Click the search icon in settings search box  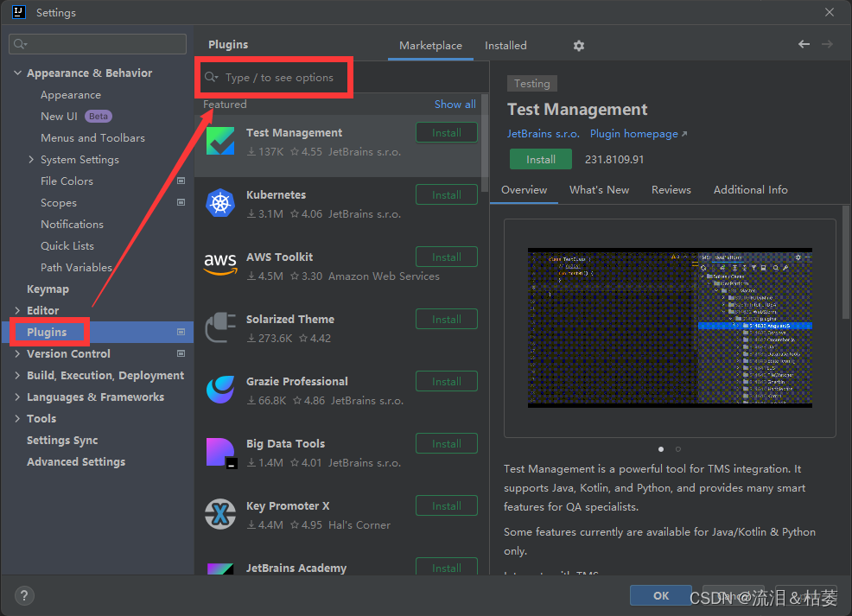coord(20,44)
